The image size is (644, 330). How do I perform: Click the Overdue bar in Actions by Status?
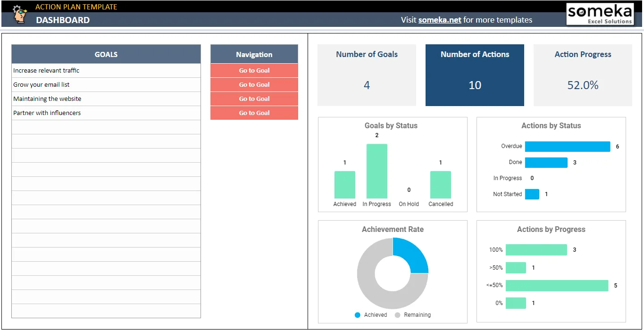(568, 147)
